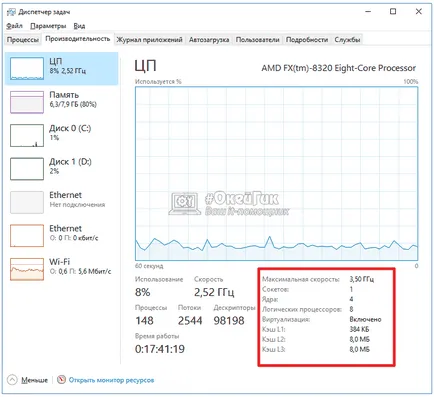Viewport: 434px width, 397px height.
Task: Select the ЦП 8% 2,52 ГГц entry
Action: (x=62, y=68)
